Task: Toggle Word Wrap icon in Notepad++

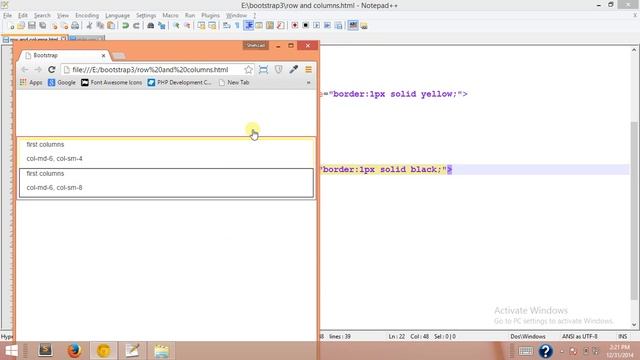Action: 227,26
